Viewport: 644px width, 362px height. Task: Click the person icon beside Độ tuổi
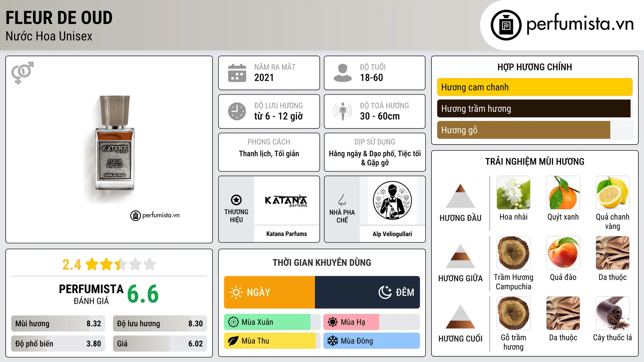pos(343,73)
